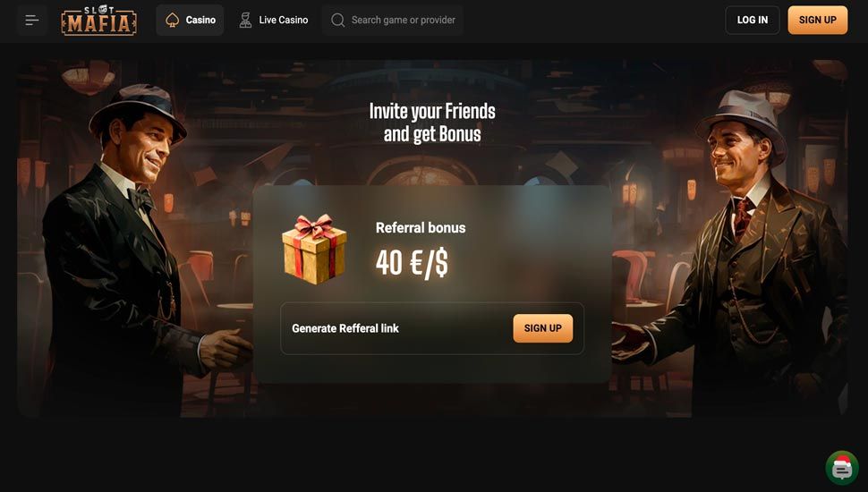
Task: Click the spade icon in Casino tab
Action: click(172, 21)
